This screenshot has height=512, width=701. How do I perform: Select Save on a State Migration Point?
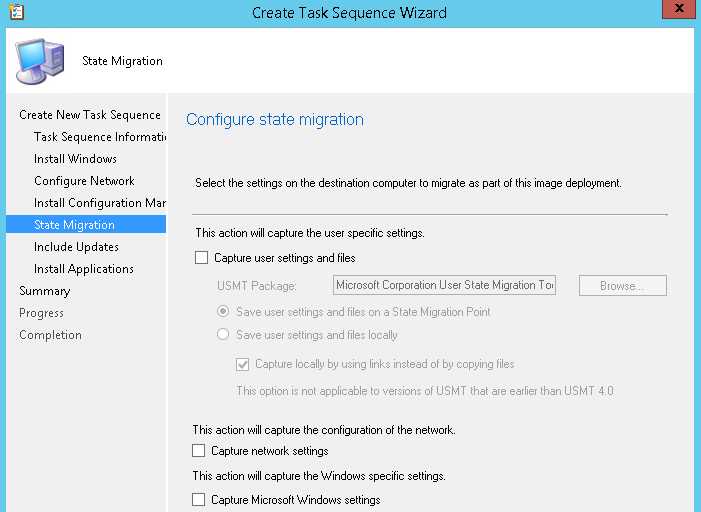pos(223,312)
